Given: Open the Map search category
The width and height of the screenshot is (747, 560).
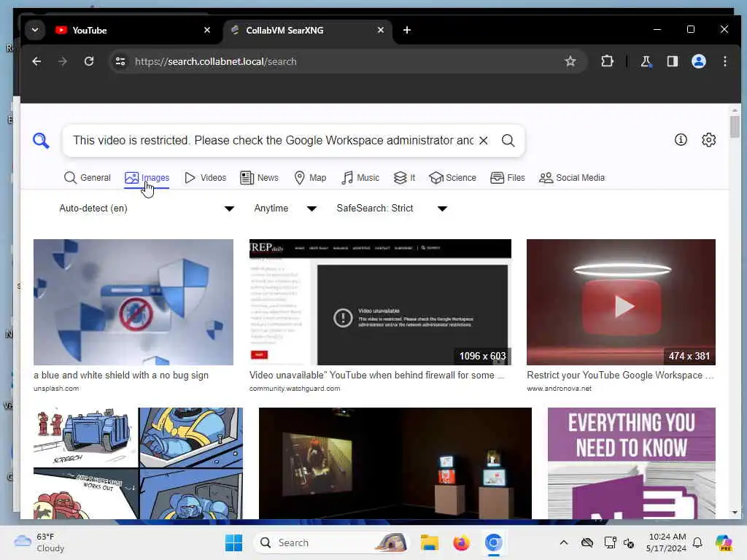Looking at the screenshot, I should [310, 178].
